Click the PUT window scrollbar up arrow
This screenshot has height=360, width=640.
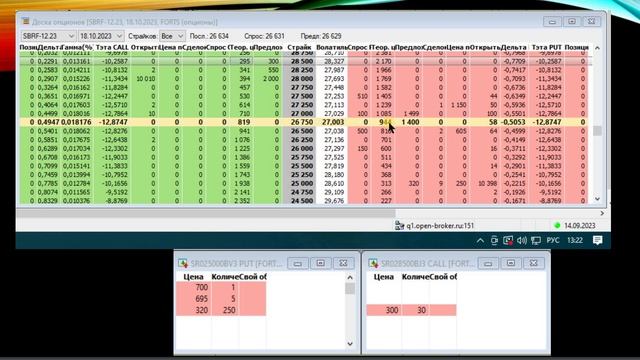[x=350, y=278]
